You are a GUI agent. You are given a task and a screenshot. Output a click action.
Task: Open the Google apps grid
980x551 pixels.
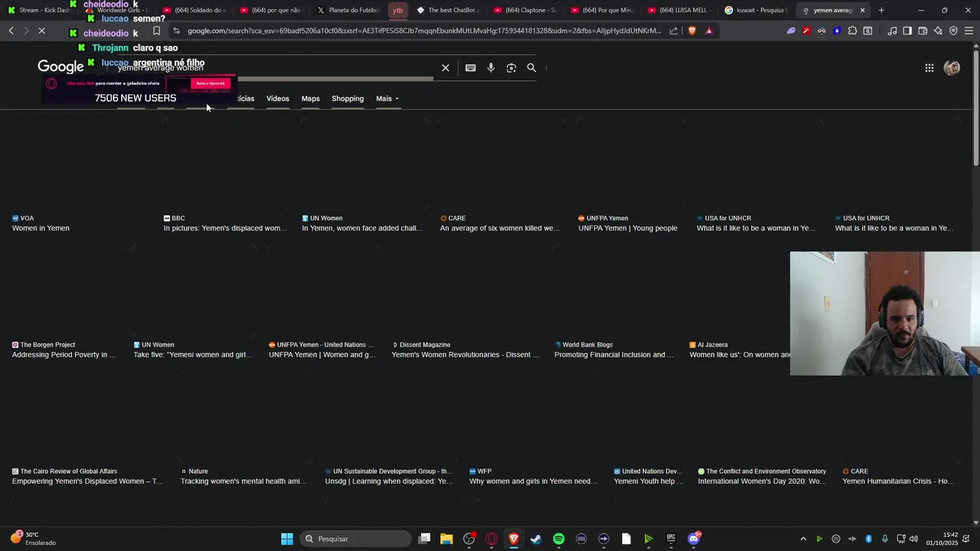(929, 68)
